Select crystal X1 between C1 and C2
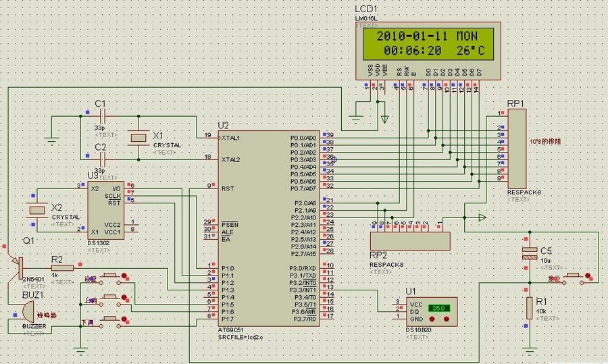The height and width of the screenshot is (364, 608). 138,137
